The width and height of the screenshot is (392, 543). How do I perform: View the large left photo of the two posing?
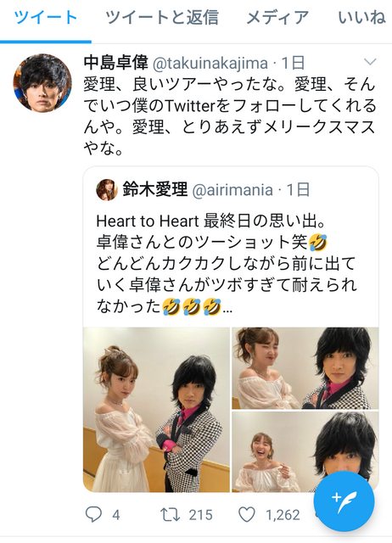click(x=156, y=410)
